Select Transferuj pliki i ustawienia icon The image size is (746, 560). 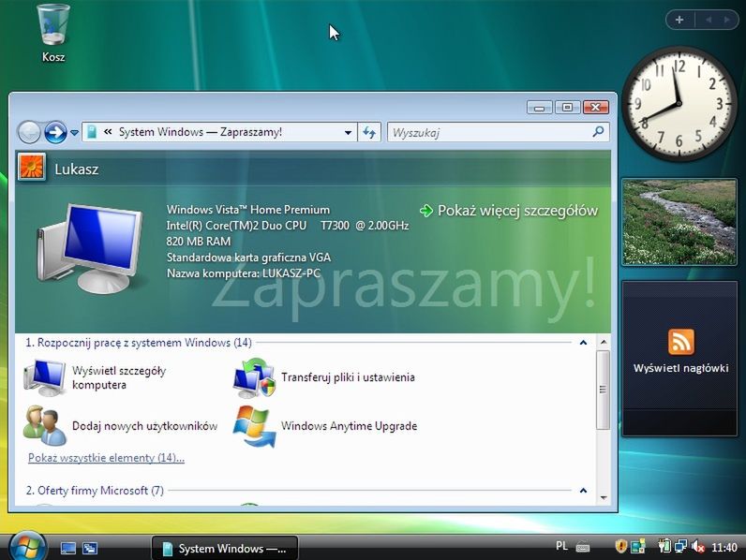[x=254, y=378]
